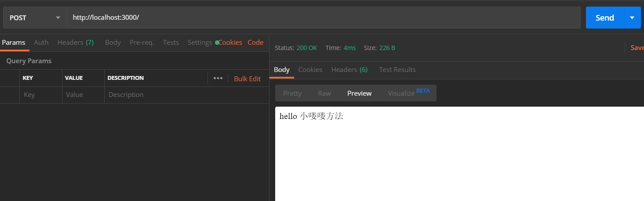Select the Preview response view
The width and height of the screenshot is (644, 201).
tap(360, 93)
